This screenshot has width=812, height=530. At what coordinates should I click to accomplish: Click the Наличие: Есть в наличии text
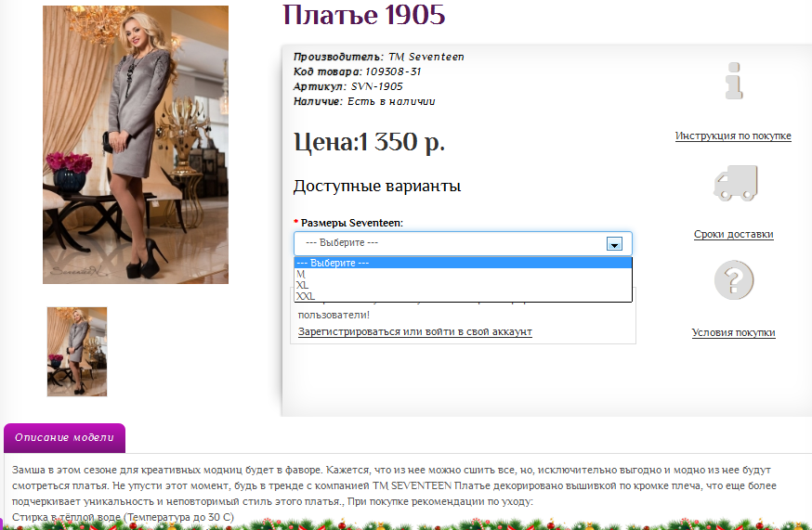coord(364,101)
